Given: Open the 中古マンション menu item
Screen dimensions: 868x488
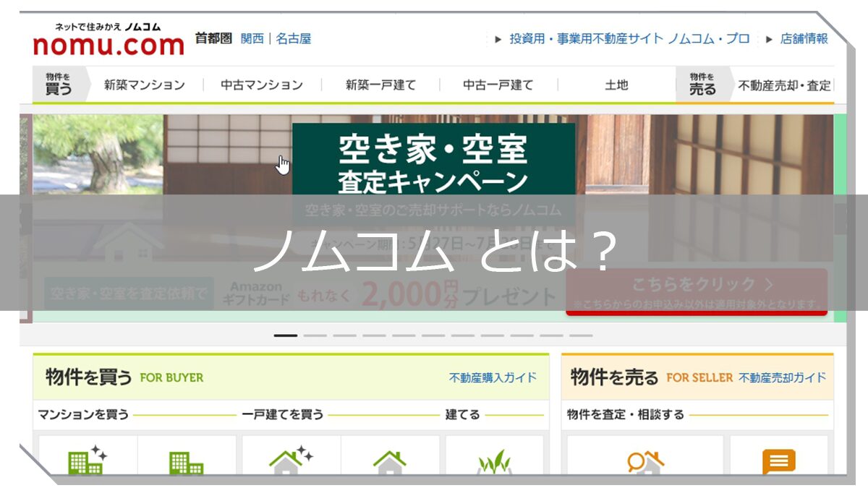Looking at the screenshot, I should pyautogui.click(x=262, y=85).
